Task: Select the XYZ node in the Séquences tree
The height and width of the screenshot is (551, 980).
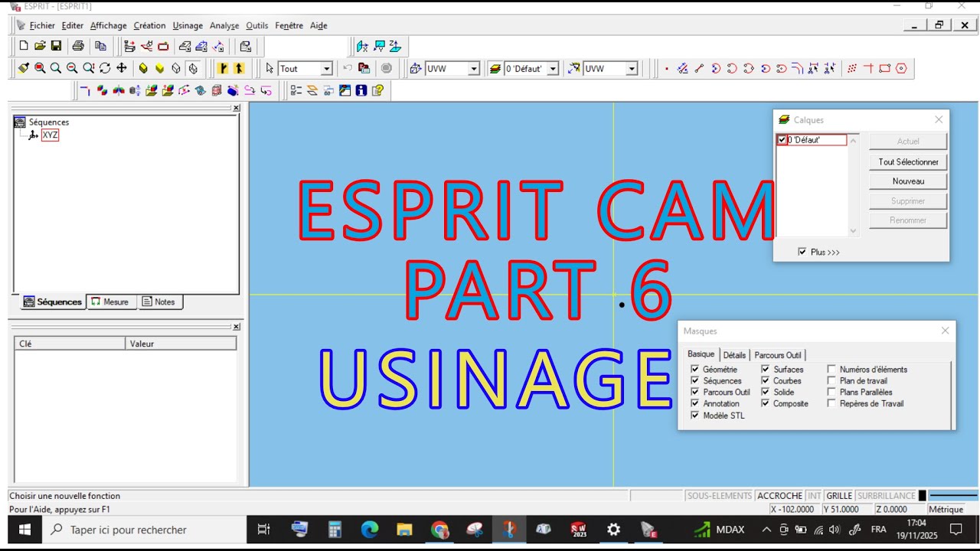Action: click(x=50, y=135)
